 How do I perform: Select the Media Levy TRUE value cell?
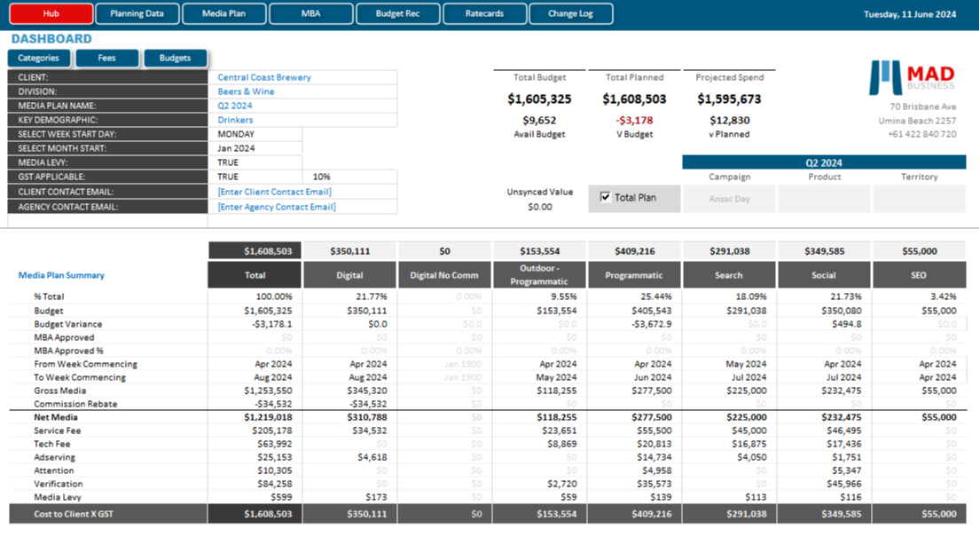[x=258, y=162]
